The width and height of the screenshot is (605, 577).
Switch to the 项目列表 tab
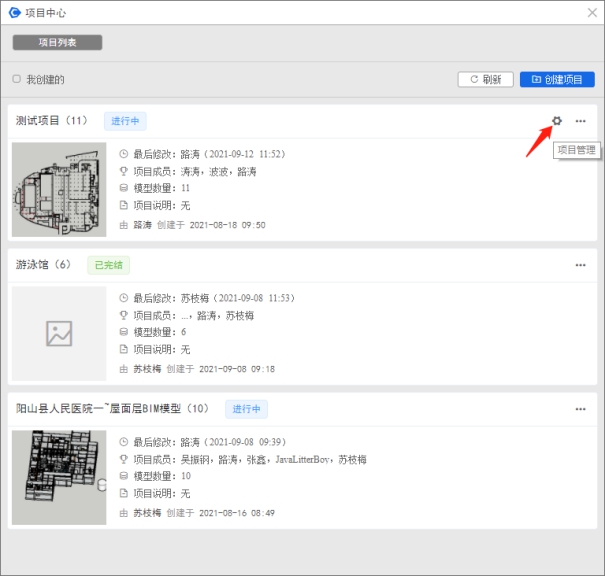click(57, 43)
